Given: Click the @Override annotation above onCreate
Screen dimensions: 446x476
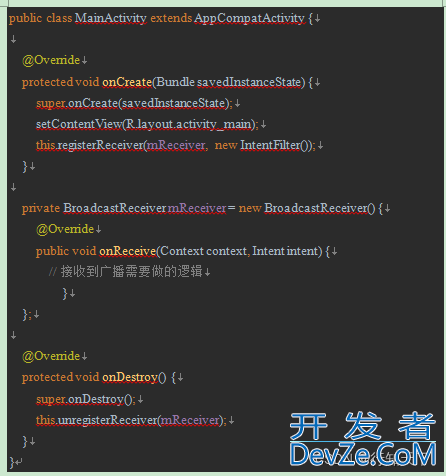Looking at the screenshot, I should click(x=51, y=60).
